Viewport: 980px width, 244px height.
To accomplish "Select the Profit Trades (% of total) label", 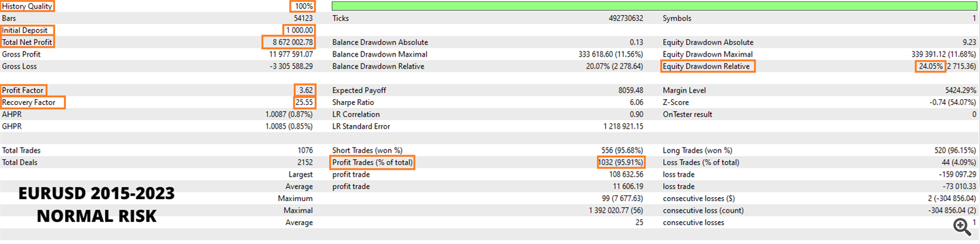I will point(372,162).
